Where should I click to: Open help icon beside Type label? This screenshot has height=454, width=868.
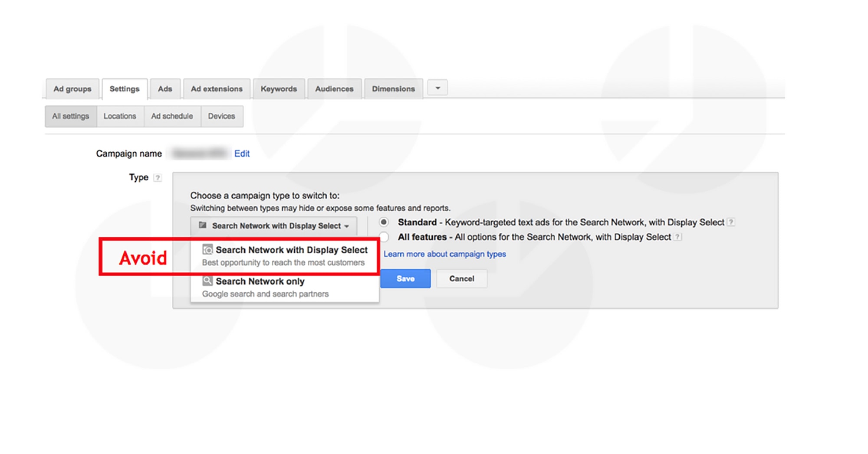coord(158,178)
